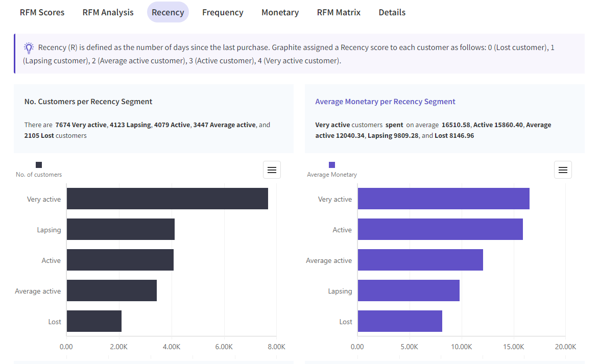Go to the Frequency tab
Viewport: 599px width, 364px height.
(x=223, y=12)
